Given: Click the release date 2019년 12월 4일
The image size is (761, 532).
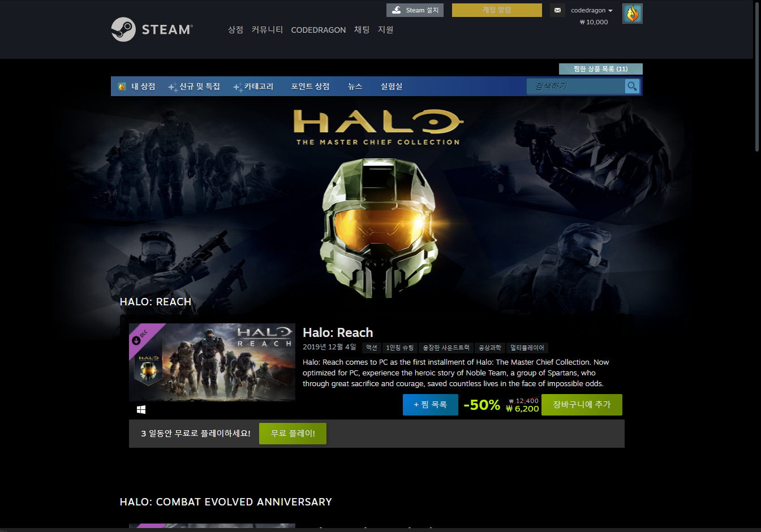Looking at the screenshot, I should [329, 347].
